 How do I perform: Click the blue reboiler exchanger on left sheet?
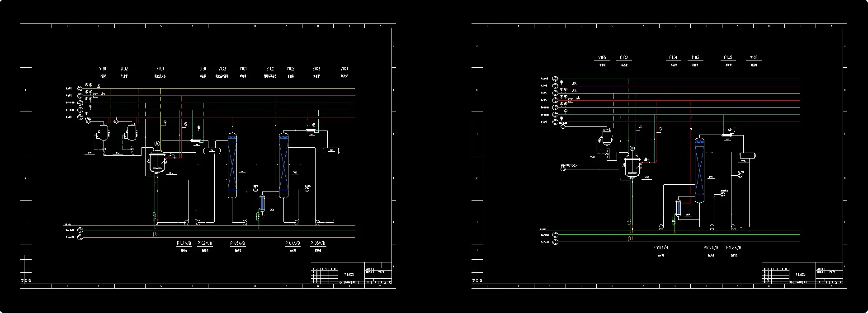(x=262, y=203)
